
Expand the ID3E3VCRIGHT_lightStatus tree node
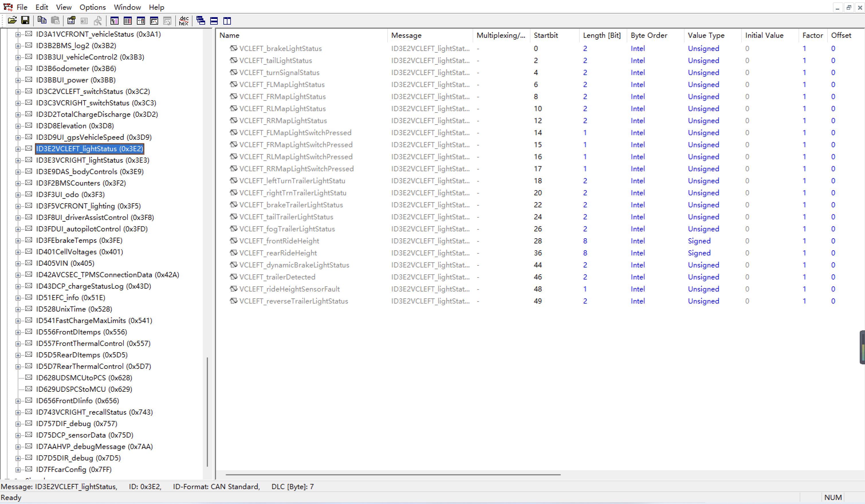pyautogui.click(x=18, y=160)
